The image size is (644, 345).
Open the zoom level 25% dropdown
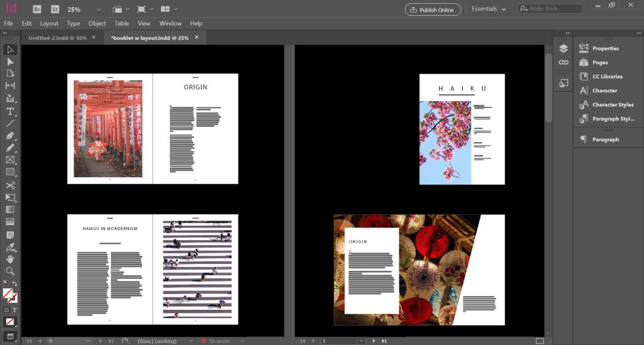99,9
